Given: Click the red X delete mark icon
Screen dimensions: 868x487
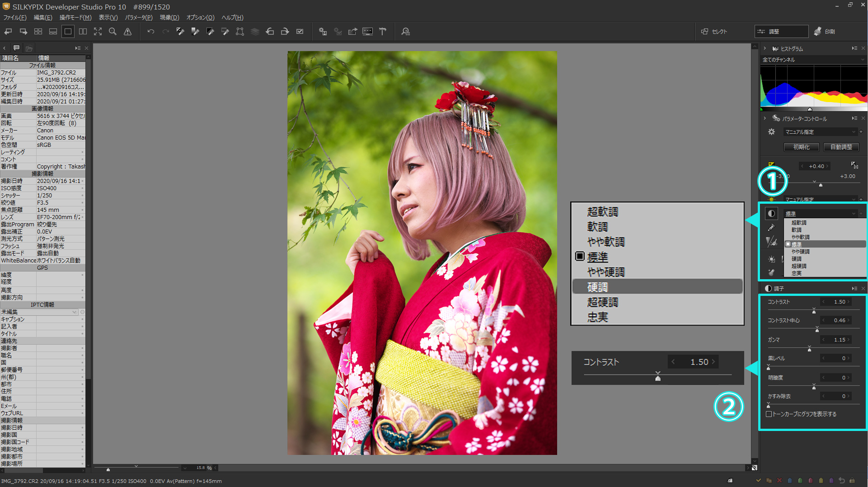Looking at the screenshot, I should pos(779,480).
